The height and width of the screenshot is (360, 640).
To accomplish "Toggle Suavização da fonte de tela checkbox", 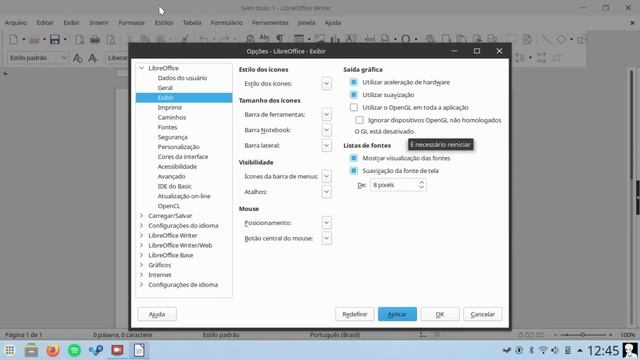I will click(354, 171).
